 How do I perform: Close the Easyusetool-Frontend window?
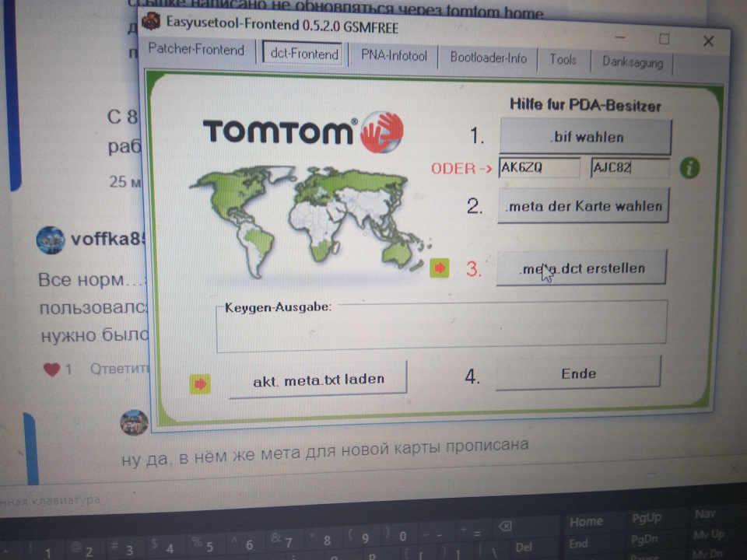[708, 41]
